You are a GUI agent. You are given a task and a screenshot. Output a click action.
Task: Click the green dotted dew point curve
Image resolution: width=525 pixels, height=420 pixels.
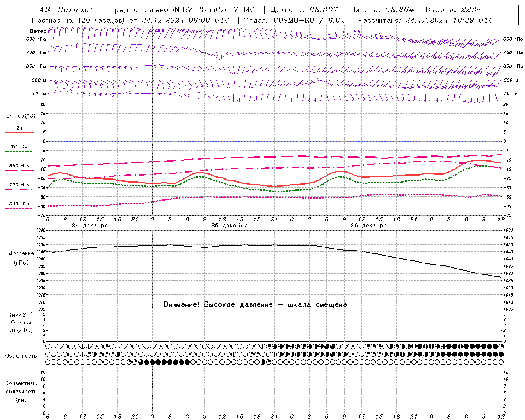click(275, 191)
